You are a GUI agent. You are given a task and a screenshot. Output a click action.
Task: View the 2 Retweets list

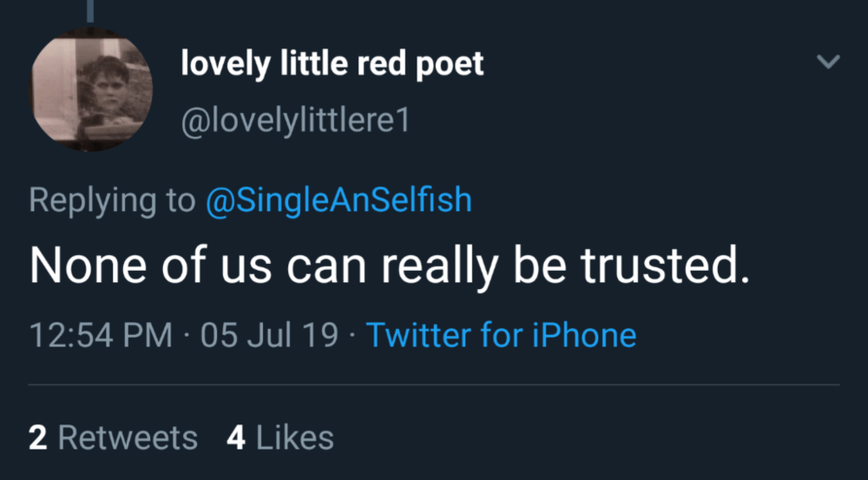tap(113, 437)
